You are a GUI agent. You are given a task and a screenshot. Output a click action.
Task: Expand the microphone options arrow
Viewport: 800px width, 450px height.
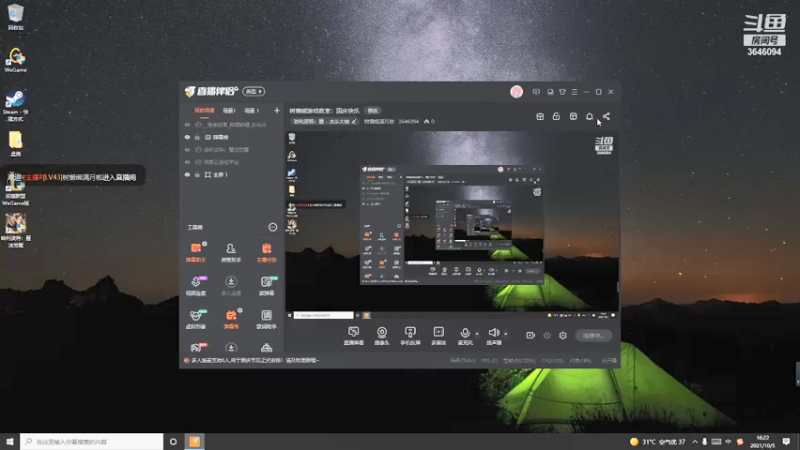pos(477,334)
